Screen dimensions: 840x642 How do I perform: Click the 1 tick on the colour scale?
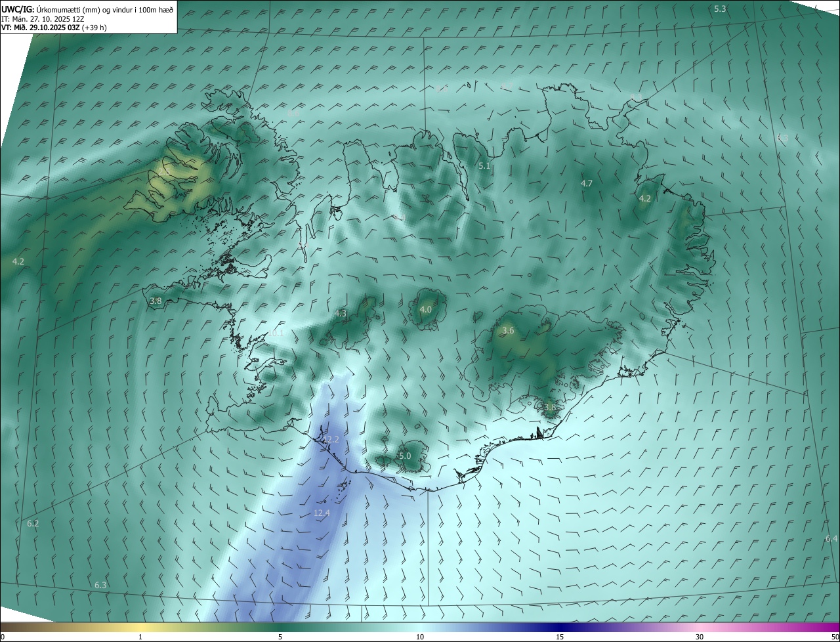pos(140,637)
